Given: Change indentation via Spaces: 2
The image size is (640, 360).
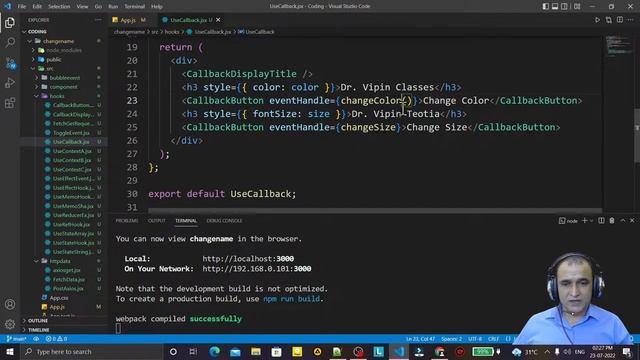Looking at the screenshot, I should pyautogui.click(x=451, y=339).
